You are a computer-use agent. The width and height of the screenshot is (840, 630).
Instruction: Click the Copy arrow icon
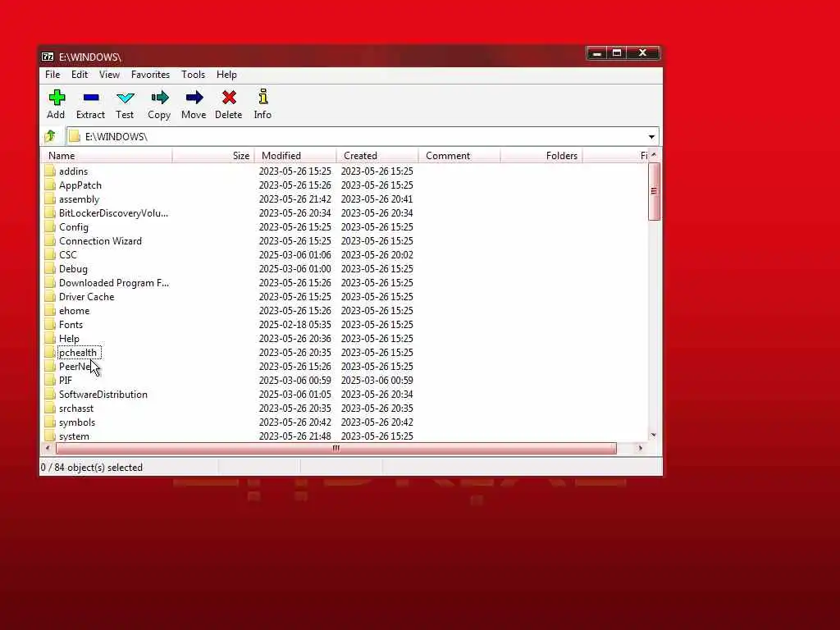coord(160,98)
